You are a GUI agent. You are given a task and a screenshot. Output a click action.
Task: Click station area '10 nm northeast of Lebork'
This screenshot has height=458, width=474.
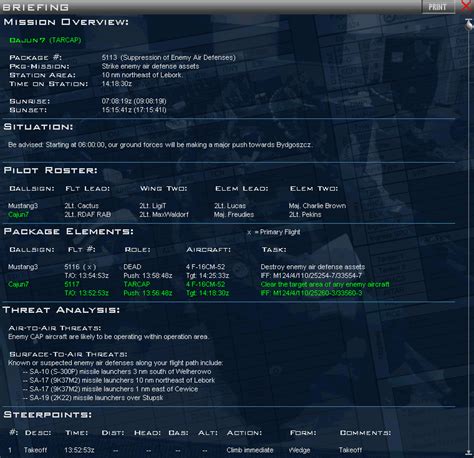tap(142, 75)
